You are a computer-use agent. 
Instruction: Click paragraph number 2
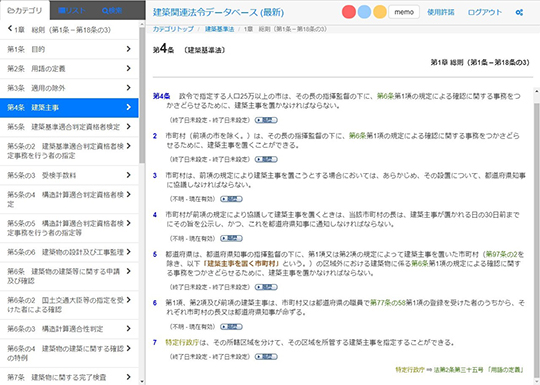[x=155, y=136]
